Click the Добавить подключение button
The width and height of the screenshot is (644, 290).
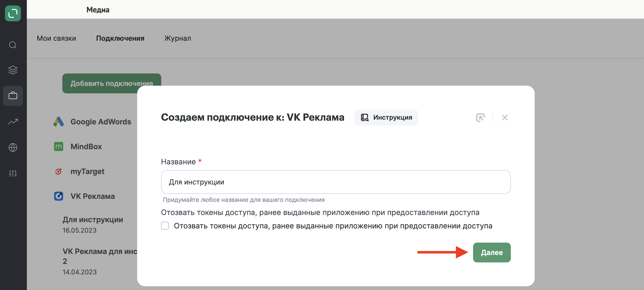pos(112,83)
